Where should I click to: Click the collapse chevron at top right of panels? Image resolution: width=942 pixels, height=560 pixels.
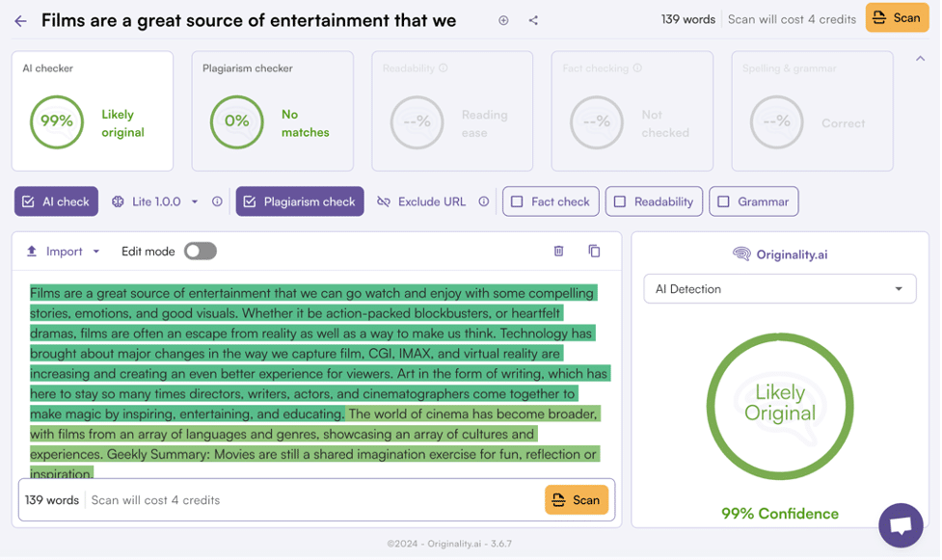tap(920, 58)
